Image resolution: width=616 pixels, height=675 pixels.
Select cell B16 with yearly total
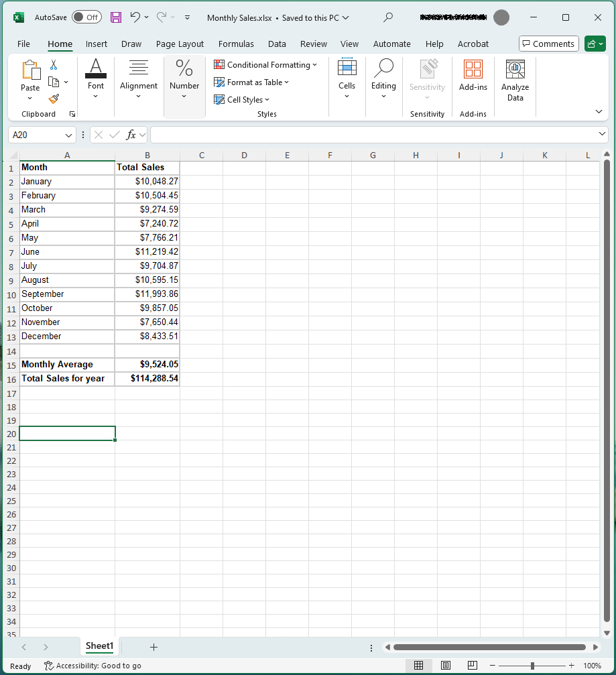147,379
